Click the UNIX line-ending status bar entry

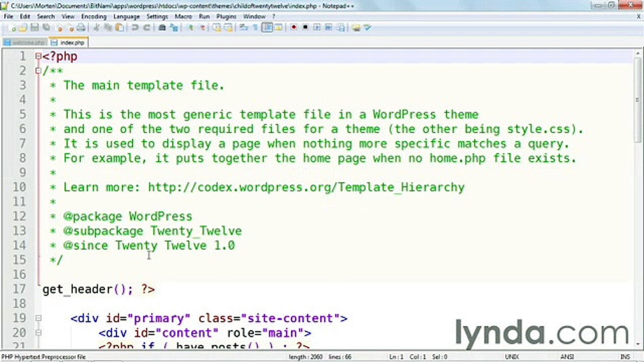pos(512,357)
